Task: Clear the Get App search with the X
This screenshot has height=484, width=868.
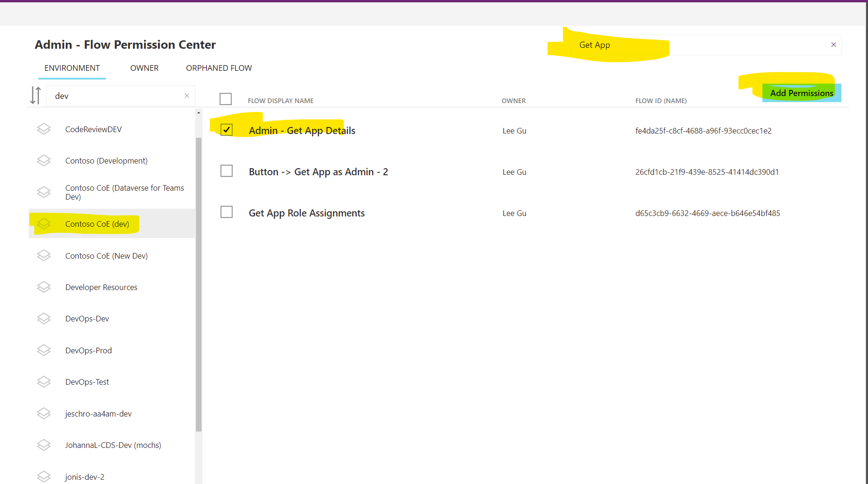Action: [834, 45]
